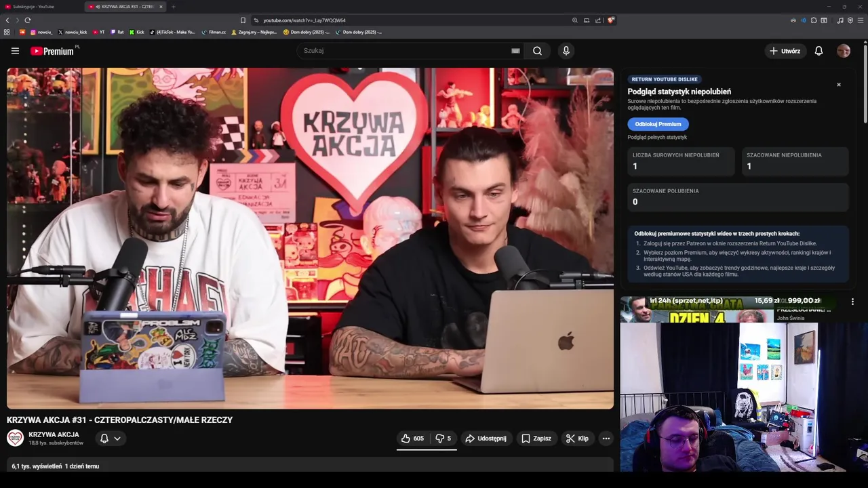The height and width of the screenshot is (488, 868).
Task: Click SZACOWANE NIEPOLUBIENIA stat card
Action: [795, 161]
